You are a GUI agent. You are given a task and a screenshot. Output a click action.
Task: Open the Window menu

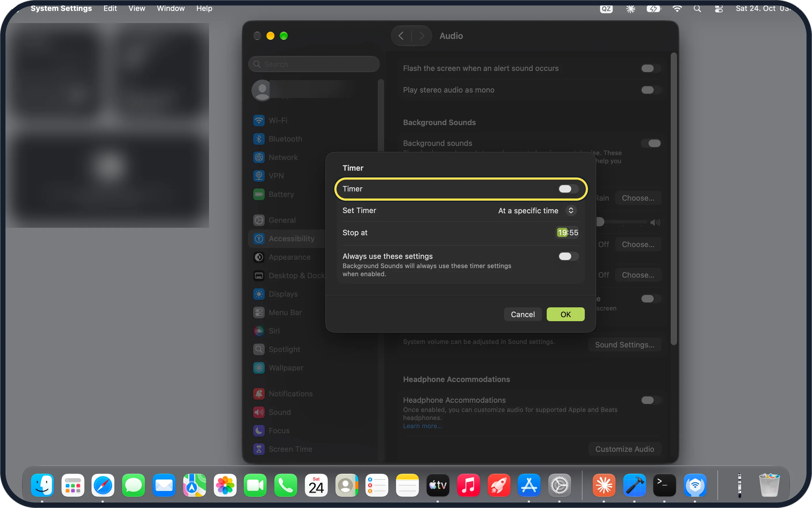tap(171, 8)
